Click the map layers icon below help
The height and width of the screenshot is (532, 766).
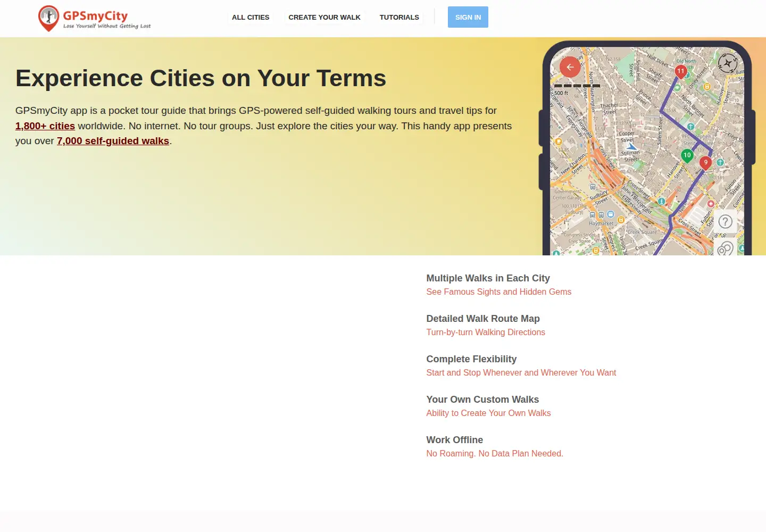click(x=726, y=248)
